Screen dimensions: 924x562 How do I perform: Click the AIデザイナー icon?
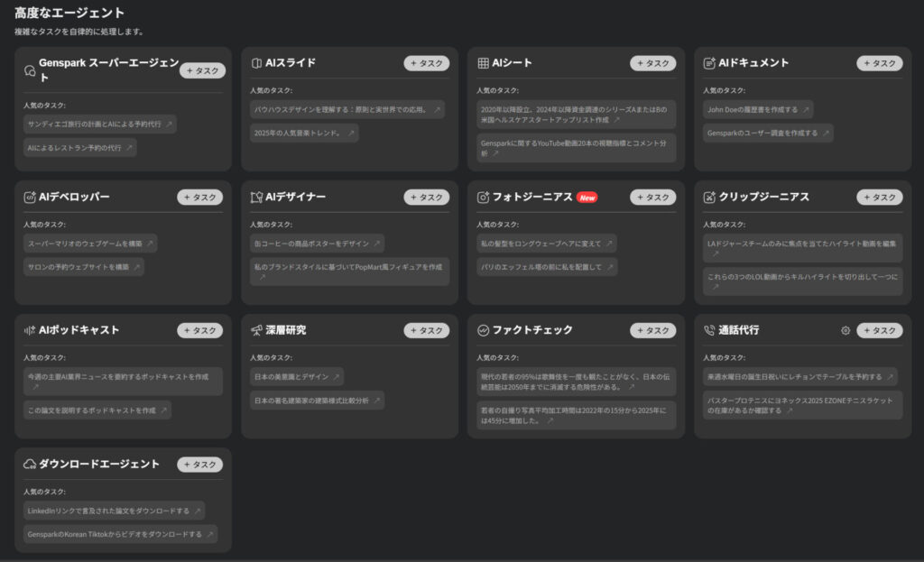point(256,197)
